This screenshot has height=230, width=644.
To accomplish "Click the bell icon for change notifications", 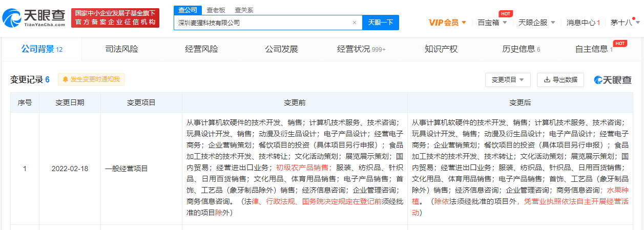I will (65, 79).
